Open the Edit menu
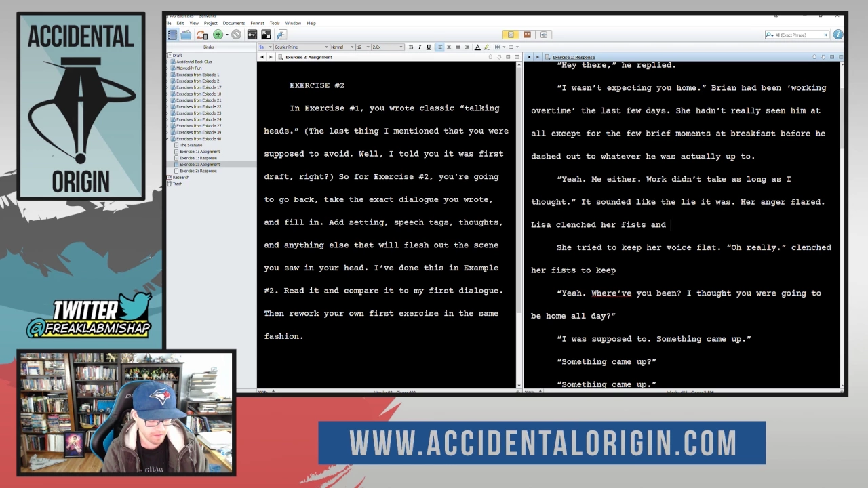868x488 pixels. coord(180,23)
